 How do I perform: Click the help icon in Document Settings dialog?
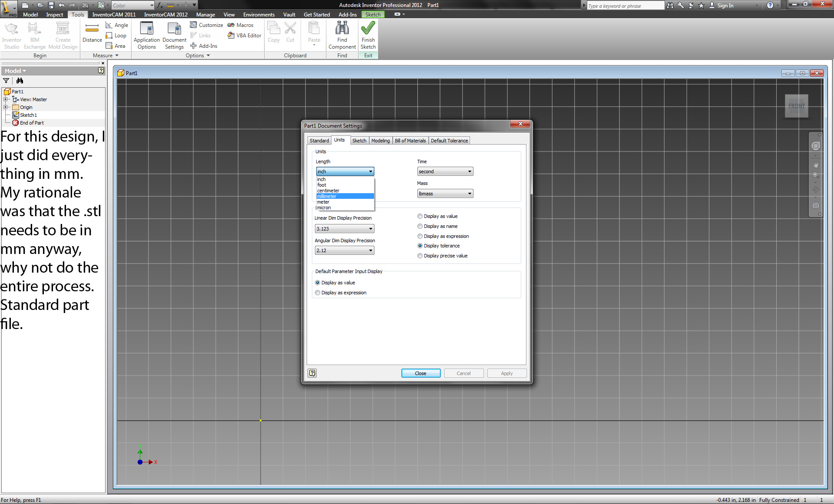[312, 373]
